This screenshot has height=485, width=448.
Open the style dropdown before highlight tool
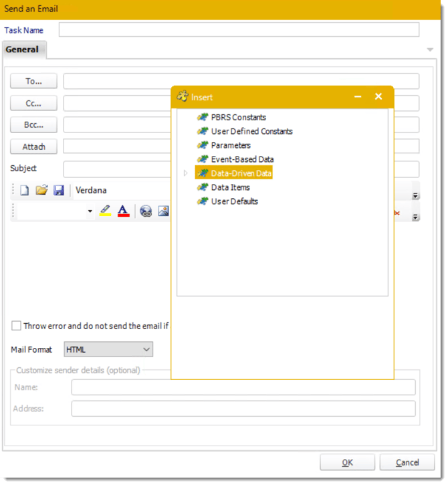tap(90, 211)
